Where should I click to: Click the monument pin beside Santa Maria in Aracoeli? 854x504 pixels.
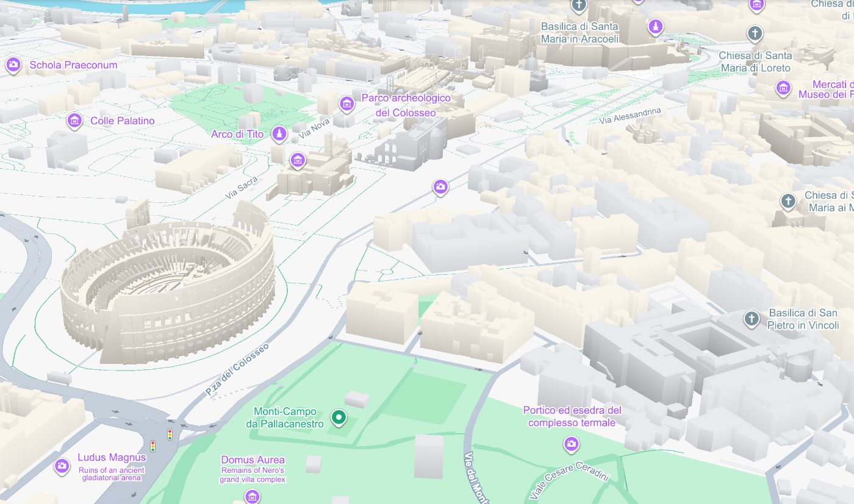(656, 26)
